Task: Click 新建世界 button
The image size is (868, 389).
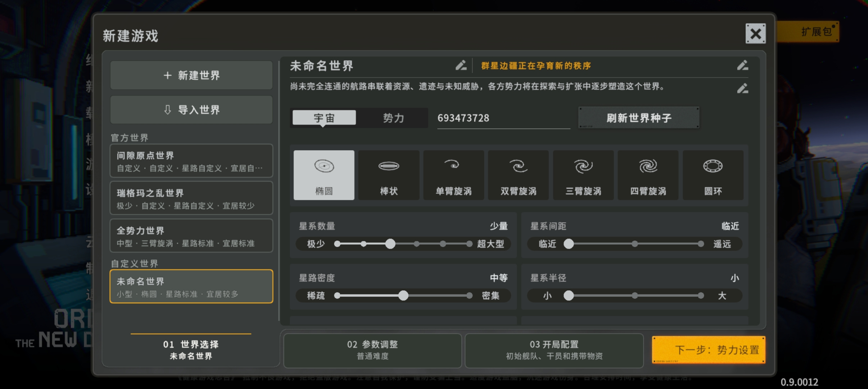Action: coord(191,75)
